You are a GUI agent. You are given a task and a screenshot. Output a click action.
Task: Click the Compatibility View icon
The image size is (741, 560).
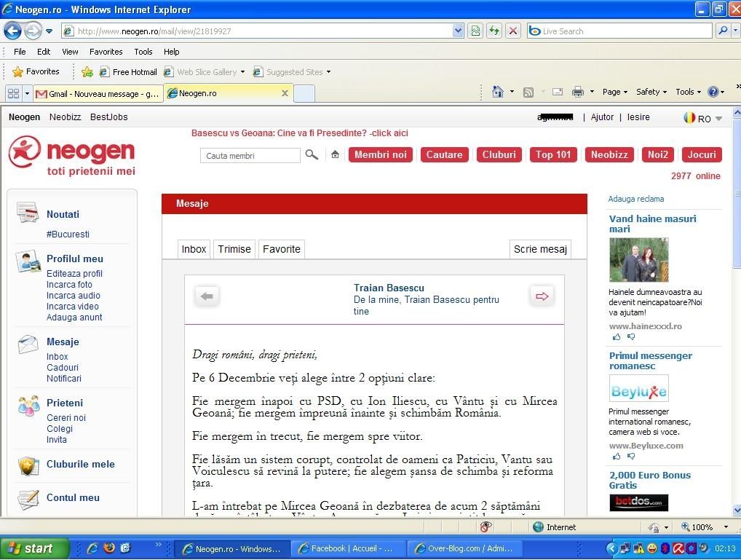(475, 31)
